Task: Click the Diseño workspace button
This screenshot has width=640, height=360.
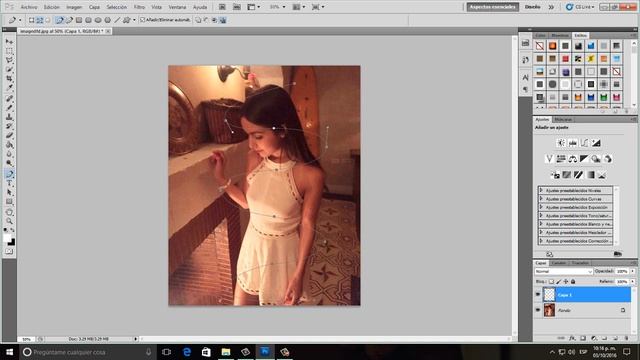Action: pyautogui.click(x=532, y=7)
